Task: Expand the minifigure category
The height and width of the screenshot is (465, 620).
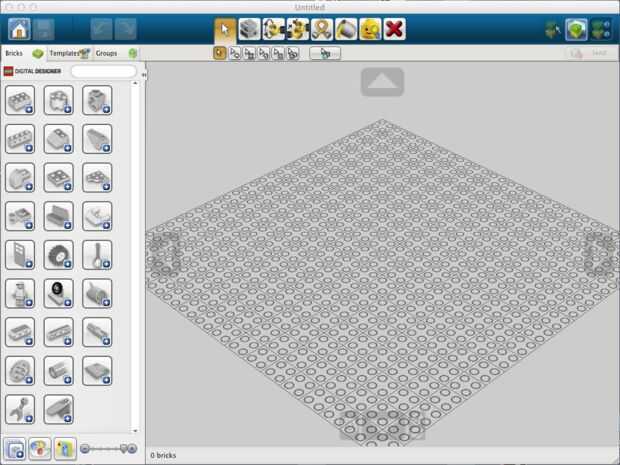Action: (x=20, y=294)
